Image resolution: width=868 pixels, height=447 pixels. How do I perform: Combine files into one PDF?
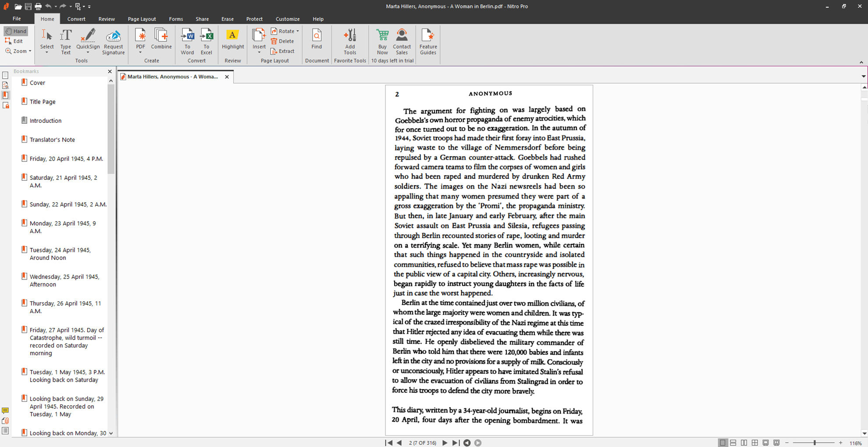tap(161, 39)
